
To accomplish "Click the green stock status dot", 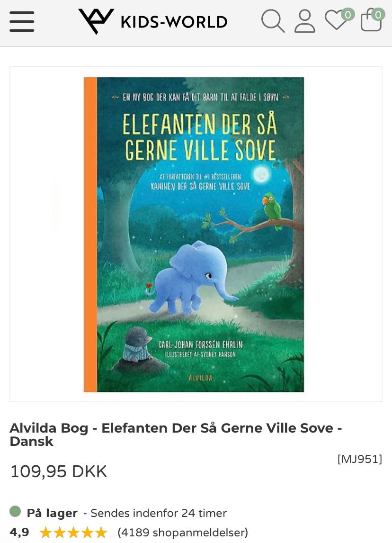I will pos(15,511).
